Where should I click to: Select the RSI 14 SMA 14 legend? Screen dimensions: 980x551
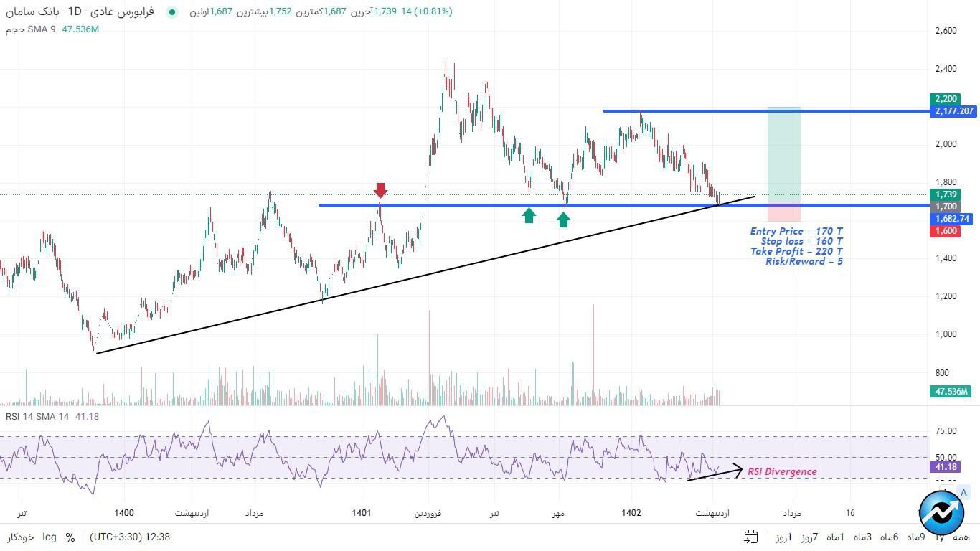[x=37, y=417]
